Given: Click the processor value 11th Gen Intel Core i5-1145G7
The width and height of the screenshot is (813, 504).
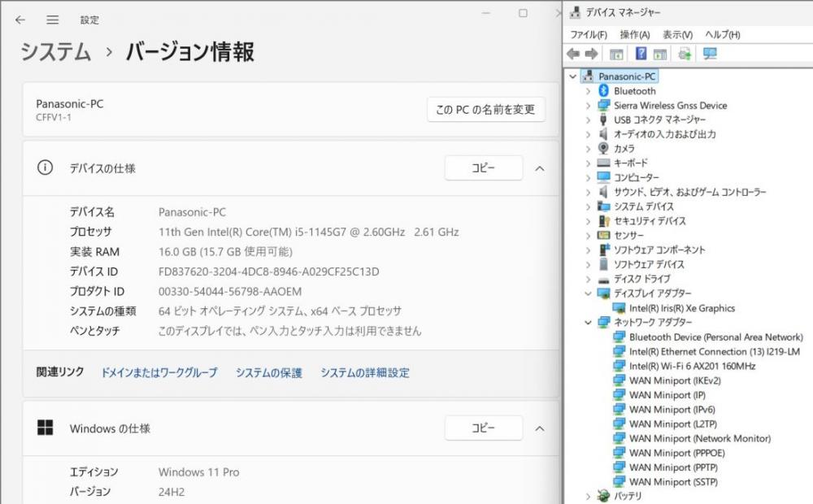Looking at the screenshot, I should [308, 232].
